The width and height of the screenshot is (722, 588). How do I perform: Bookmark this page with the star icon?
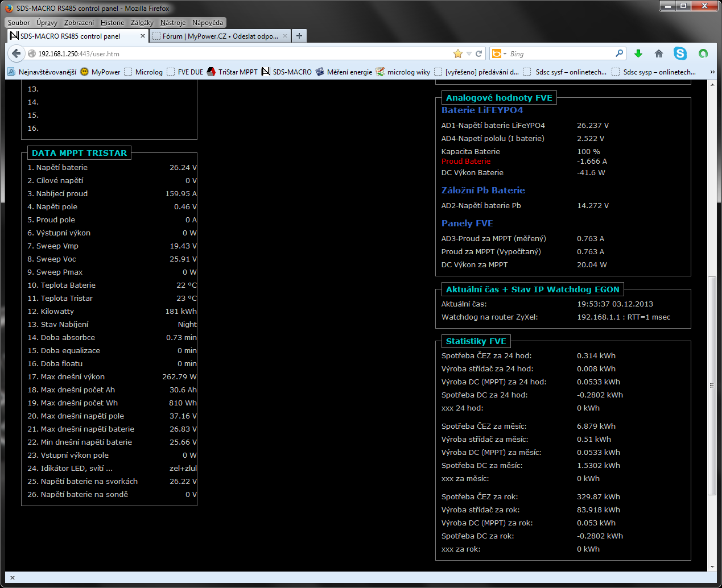(458, 53)
